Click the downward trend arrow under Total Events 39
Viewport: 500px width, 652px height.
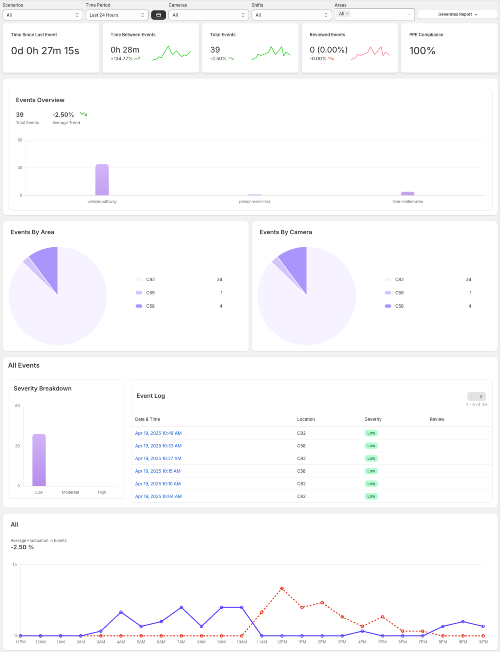click(x=231, y=59)
